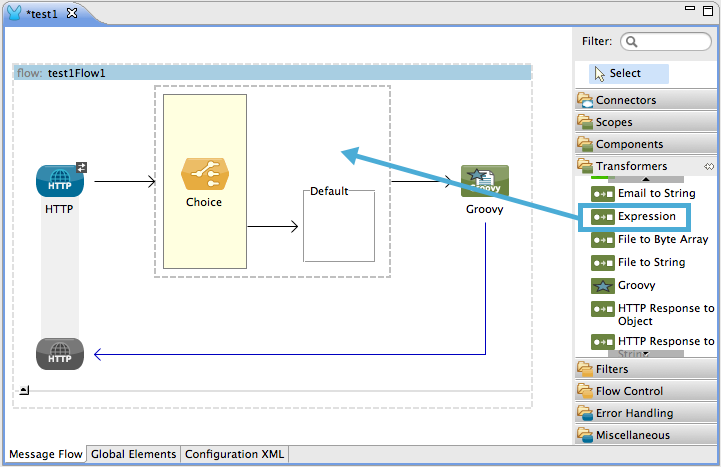Click the Groovy component on the canvas
Screen dimensions: 721x467
485,181
